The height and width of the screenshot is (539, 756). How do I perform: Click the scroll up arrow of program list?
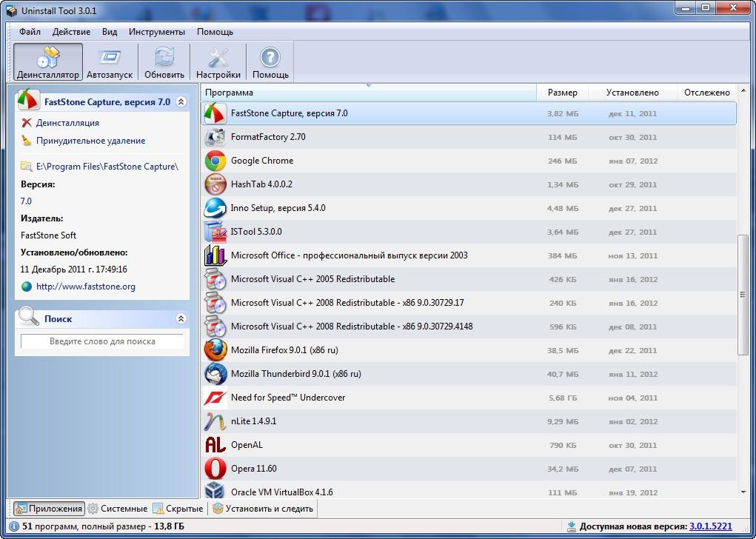click(743, 90)
